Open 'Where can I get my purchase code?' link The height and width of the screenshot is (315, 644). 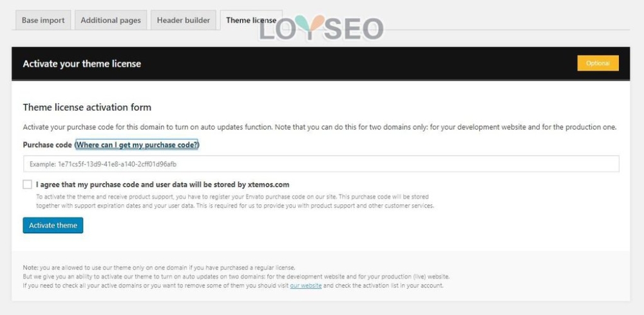tap(137, 145)
